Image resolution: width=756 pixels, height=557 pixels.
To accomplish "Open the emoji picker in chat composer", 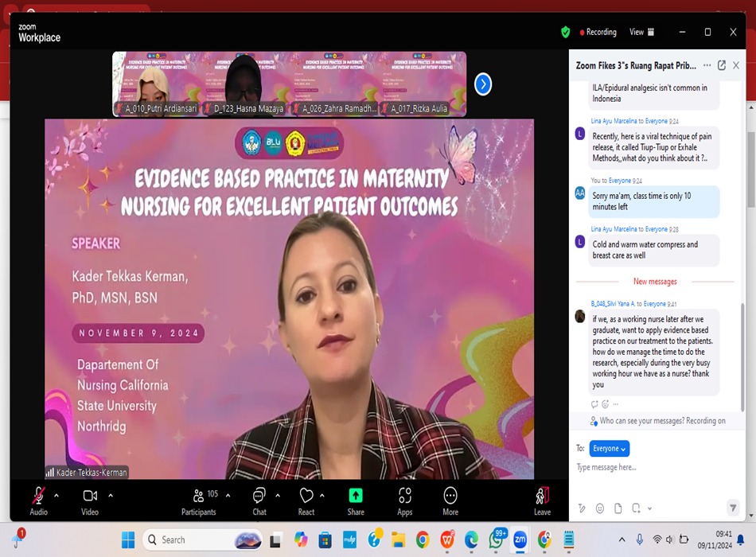I will (600, 508).
